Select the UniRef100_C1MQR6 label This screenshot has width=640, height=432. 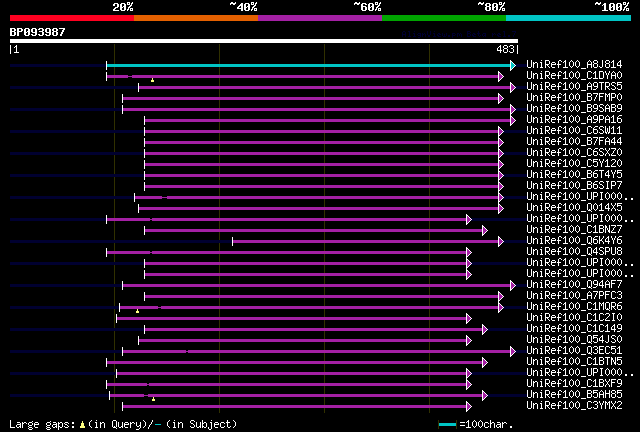574,306
